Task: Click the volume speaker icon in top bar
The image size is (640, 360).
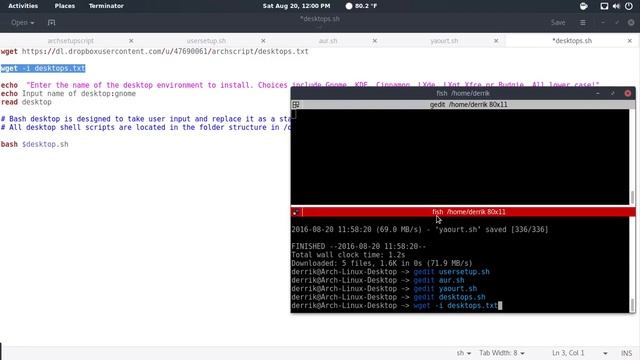Action: pyautogui.click(x=616, y=6)
